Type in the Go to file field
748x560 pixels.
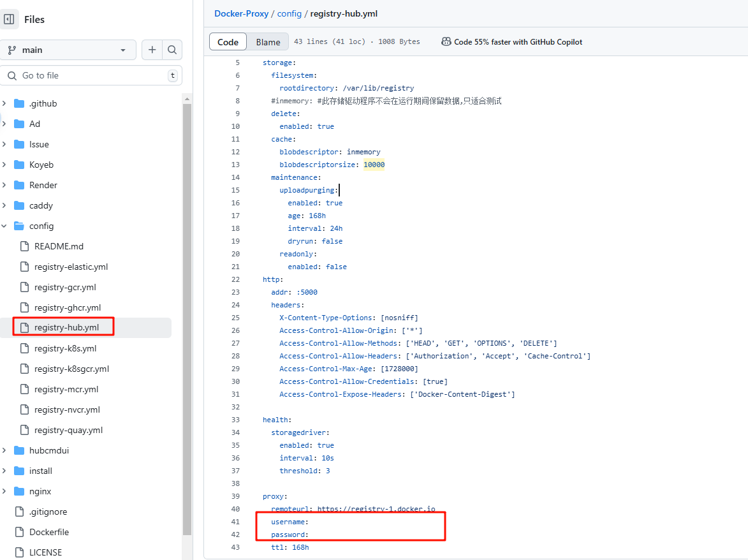pyautogui.click(x=89, y=75)
